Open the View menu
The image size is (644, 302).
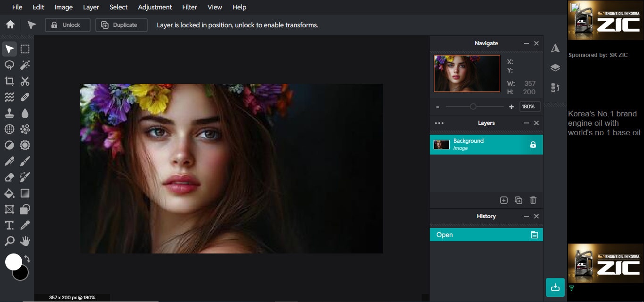tap(215, 7)
